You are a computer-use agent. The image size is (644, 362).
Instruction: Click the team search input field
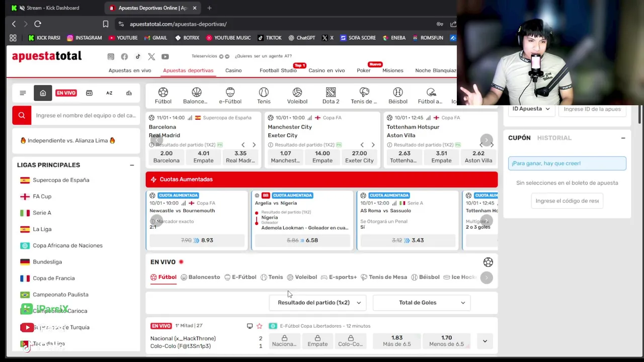(86, 115)
